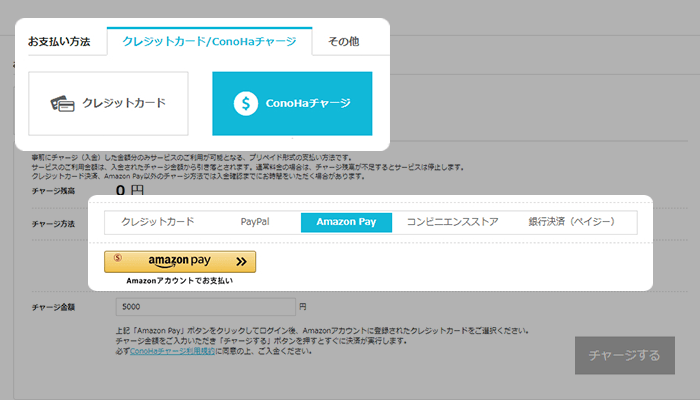Viewport: 700px width, 400px height.
Task: Click the チャージする button
Action: click(x=625, y=355)
